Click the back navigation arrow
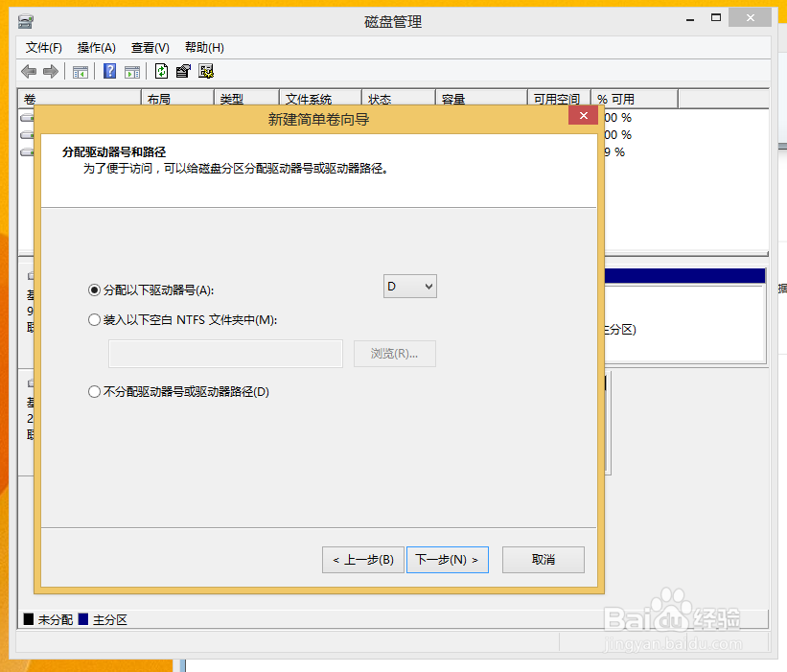This screenshot has width=787, height=672. 28,71
